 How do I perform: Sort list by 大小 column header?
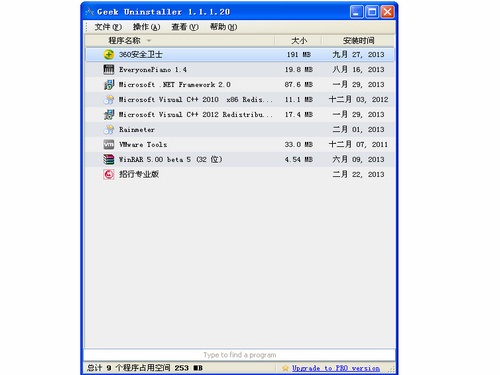[x=298, y=41]
